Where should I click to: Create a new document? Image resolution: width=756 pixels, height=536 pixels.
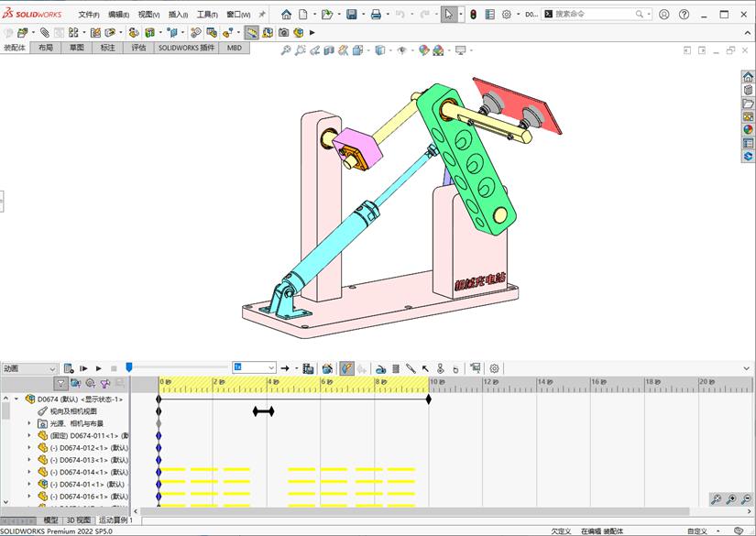click(302, 15)
